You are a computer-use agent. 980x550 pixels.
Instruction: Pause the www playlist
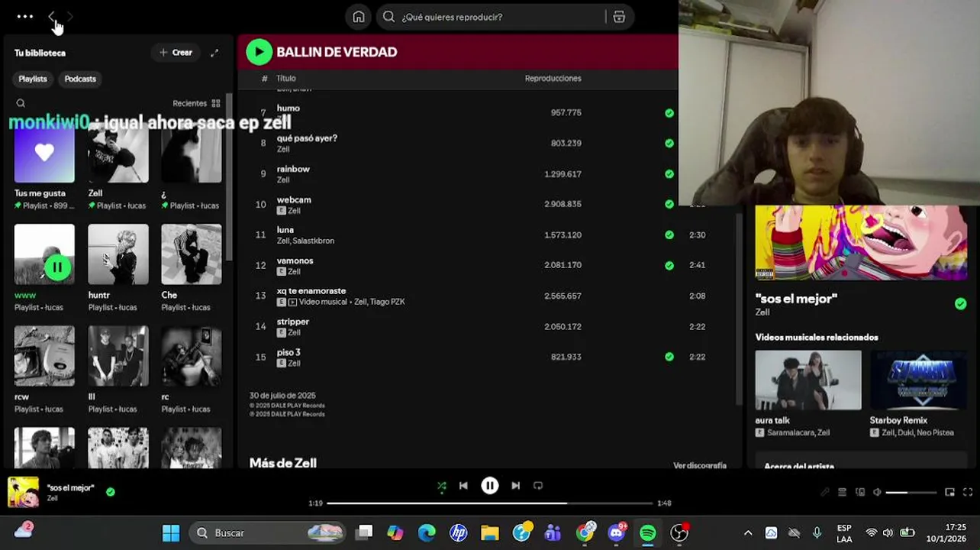57,267
